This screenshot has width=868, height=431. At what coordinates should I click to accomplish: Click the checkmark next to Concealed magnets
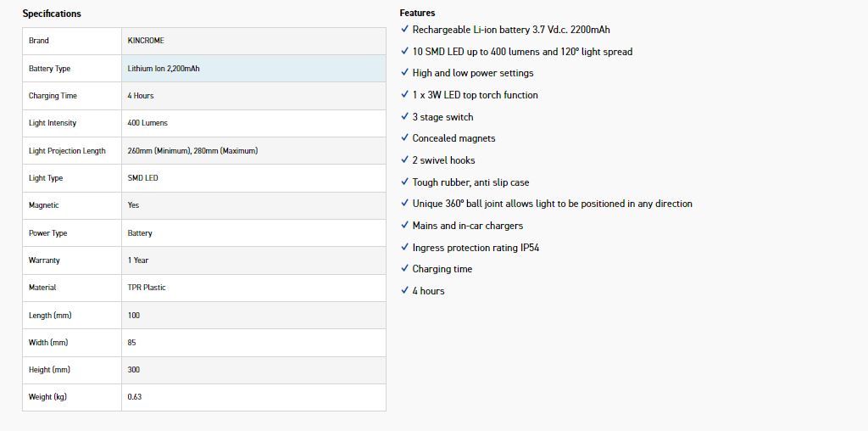[404, 138]
